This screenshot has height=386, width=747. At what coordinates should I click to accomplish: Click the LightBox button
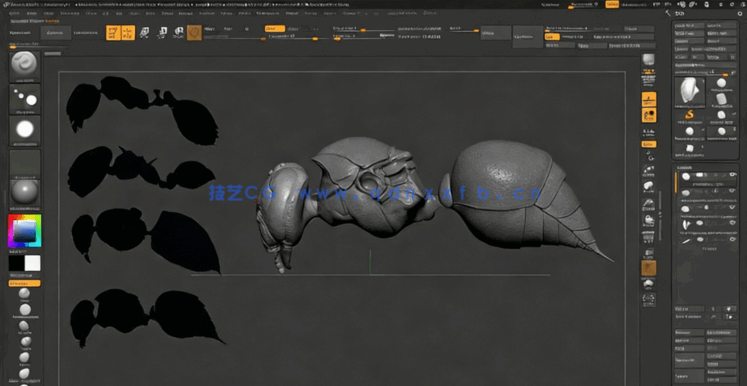[56, 33]
